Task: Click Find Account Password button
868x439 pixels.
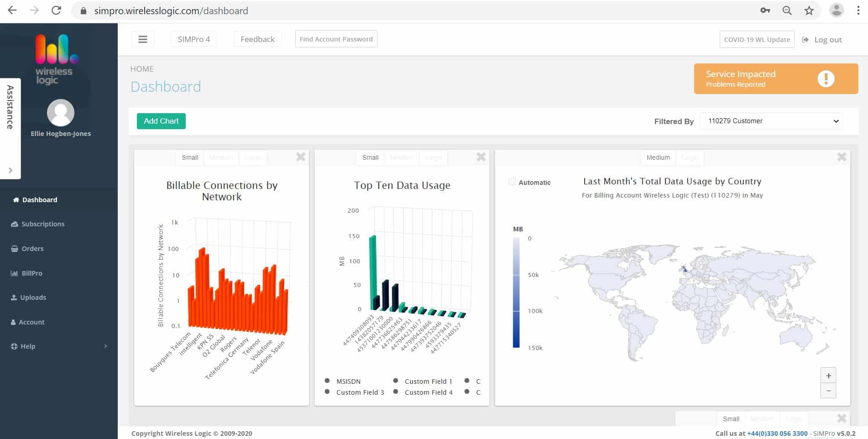Action: (x=336, y=39)
